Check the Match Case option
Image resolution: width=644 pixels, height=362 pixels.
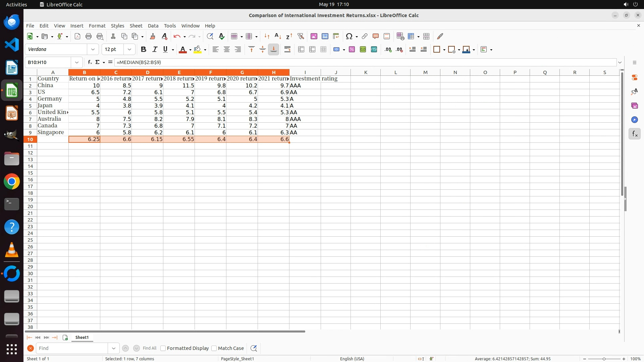click(x=214, y=348)
